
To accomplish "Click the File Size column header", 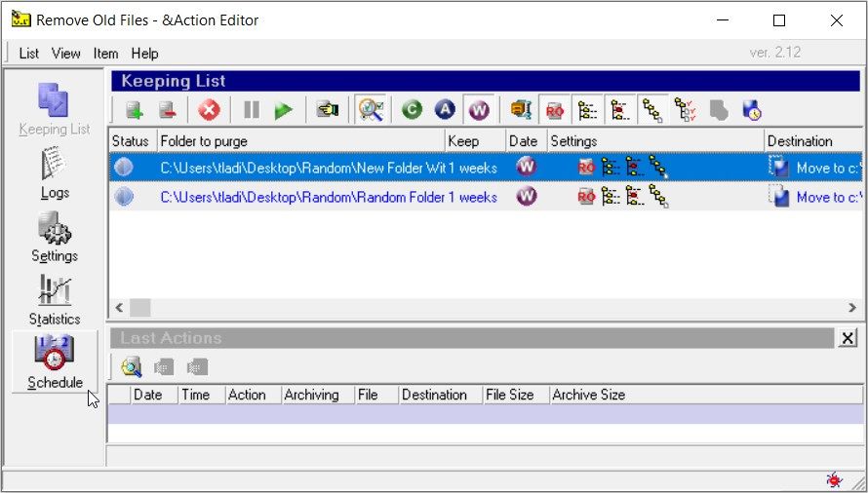I will coord(515,395).
